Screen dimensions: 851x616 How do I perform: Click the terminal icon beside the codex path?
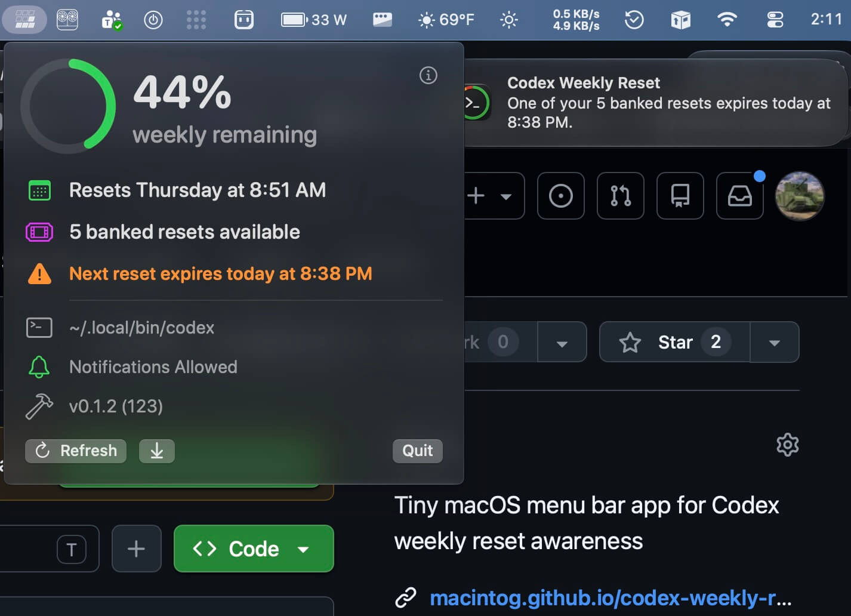click(x=39, y=328)
